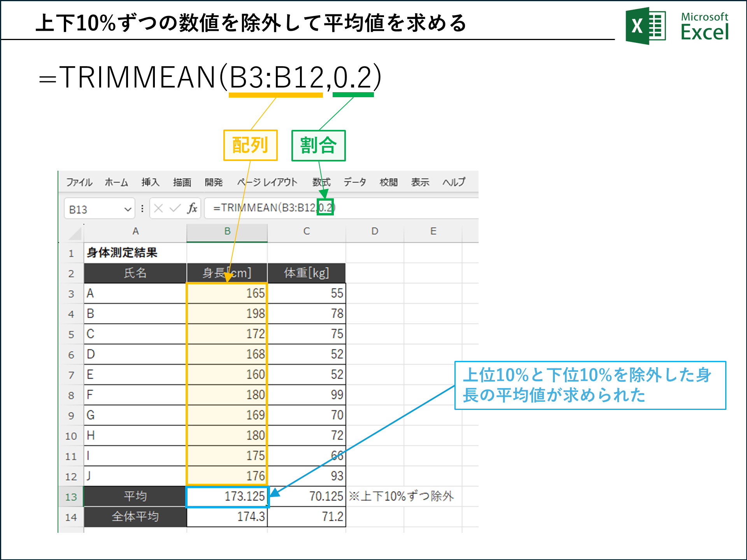The height and width of the screenshot is (560, 747).
Task: Select the 挿入 ribbon tab
Action: [x=150, y=182]
